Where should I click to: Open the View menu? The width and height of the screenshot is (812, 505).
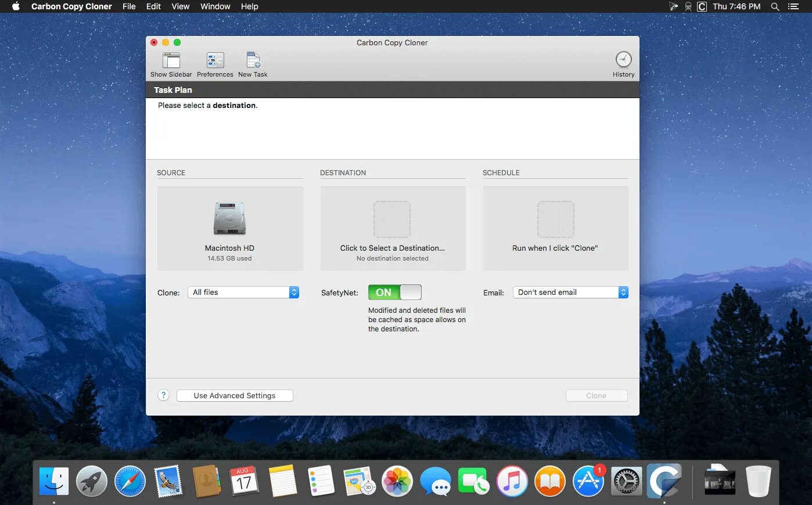coord(181,6)
